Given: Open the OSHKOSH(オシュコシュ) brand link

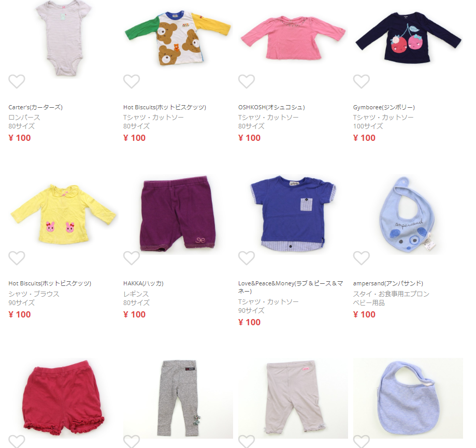Looking at the screenshot, I should [x=271, y=107].
